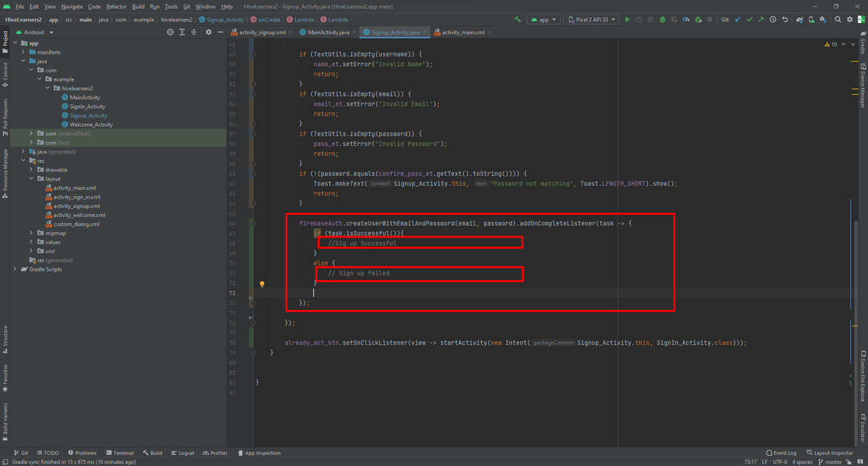Image resolution: width=868 pixels, height=466 pixels.
Task: Click the UTF-8 encoding status entry
Action: 781,462
